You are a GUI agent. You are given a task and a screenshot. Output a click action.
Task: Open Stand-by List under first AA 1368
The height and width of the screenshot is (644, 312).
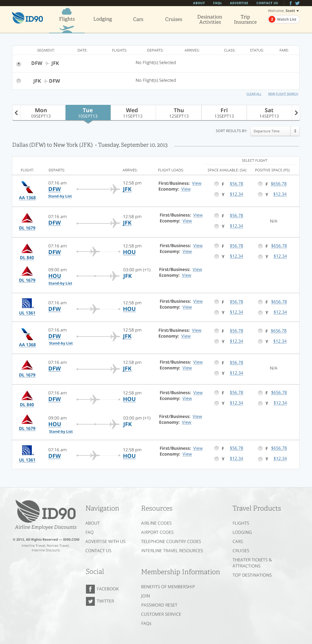click(x=60, y=196)
